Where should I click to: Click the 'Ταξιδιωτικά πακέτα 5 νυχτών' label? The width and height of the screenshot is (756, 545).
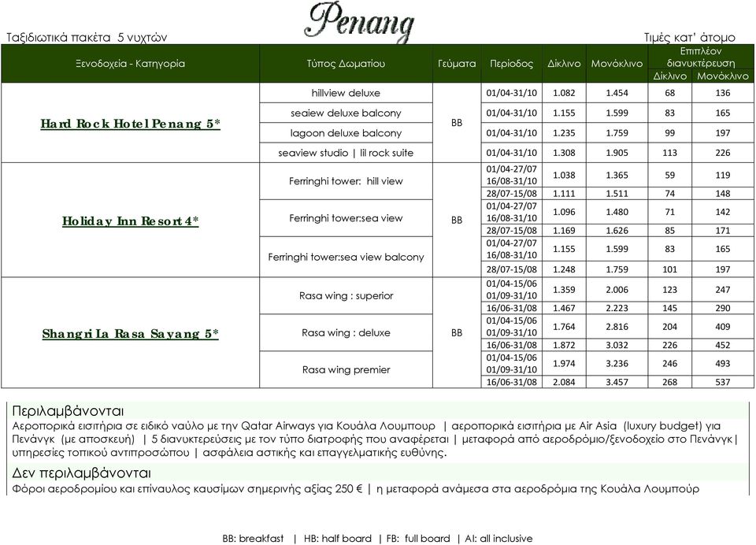coord(87,38)
